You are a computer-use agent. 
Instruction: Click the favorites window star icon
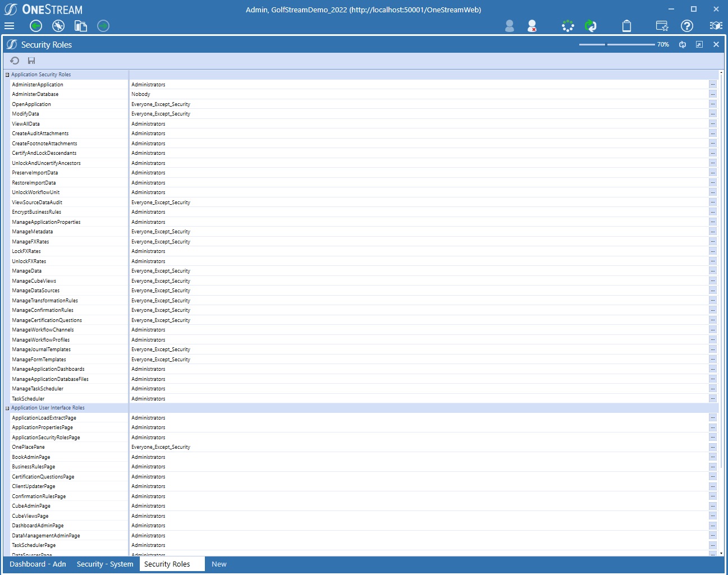pos(662,26)
